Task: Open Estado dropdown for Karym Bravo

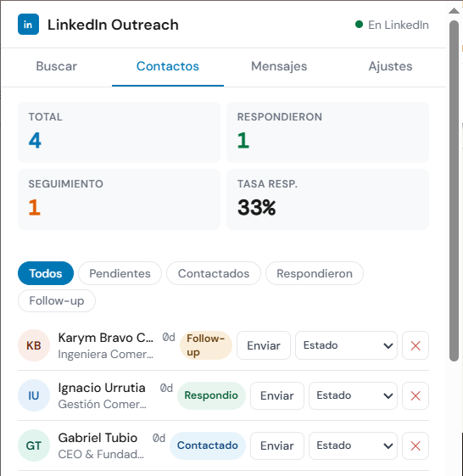Action: click(346, 345)
